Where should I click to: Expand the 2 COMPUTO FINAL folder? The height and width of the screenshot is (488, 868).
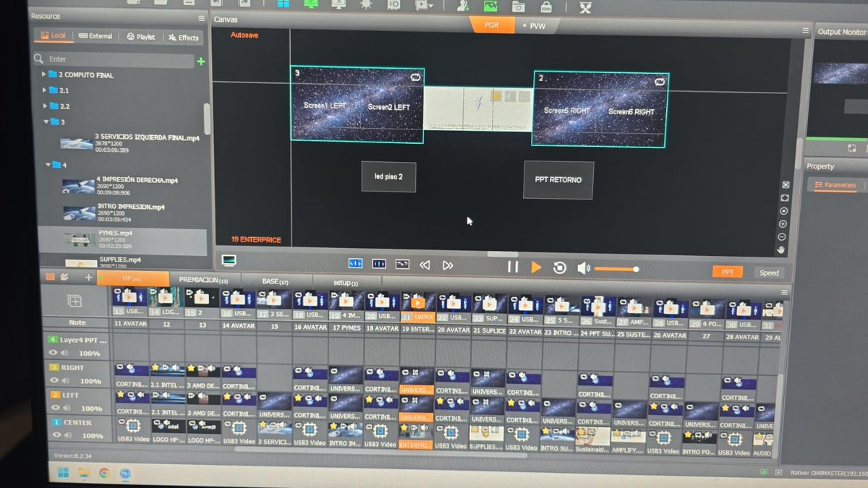pos(43,74)
